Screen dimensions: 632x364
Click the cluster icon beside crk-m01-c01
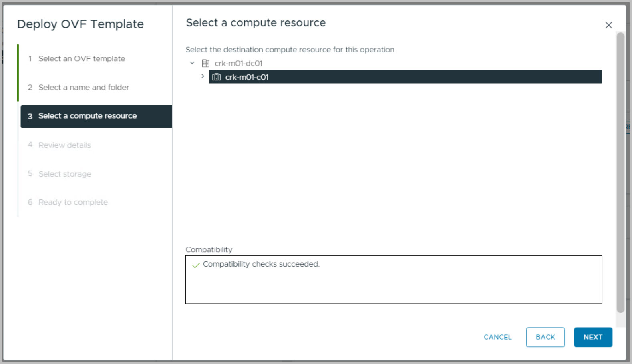(217, 77)
